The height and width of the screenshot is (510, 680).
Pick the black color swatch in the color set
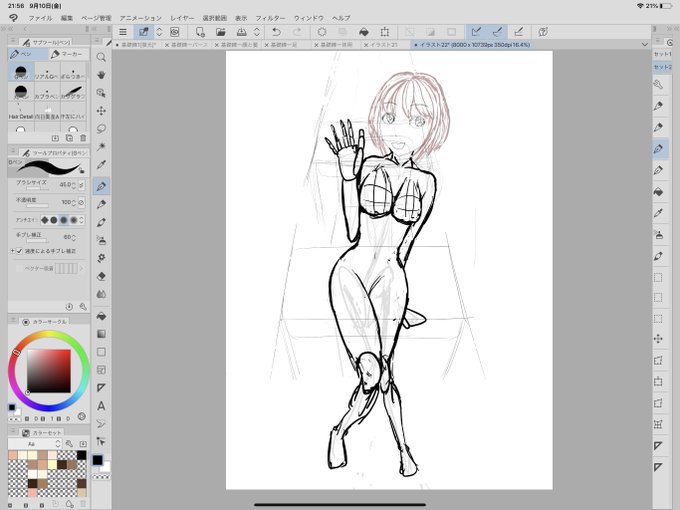82,455
